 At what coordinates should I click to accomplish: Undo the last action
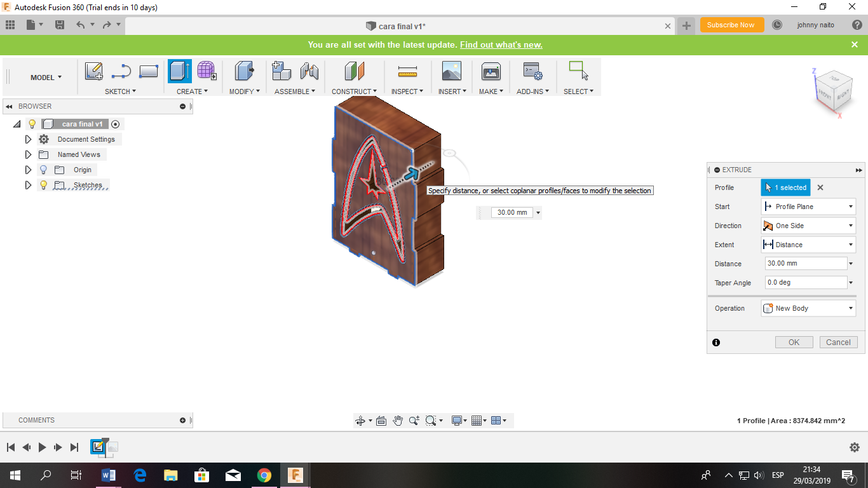[80, 25]
